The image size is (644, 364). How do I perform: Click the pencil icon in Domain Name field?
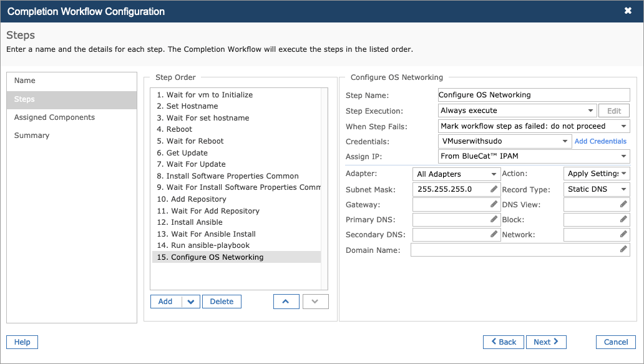tap(623, 249)
